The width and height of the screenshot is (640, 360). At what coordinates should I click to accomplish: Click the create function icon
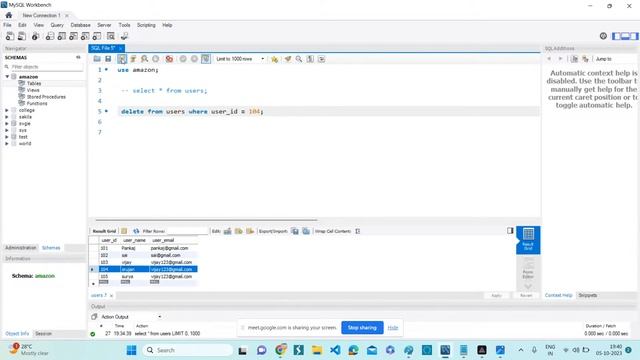(x=97, y=36)
